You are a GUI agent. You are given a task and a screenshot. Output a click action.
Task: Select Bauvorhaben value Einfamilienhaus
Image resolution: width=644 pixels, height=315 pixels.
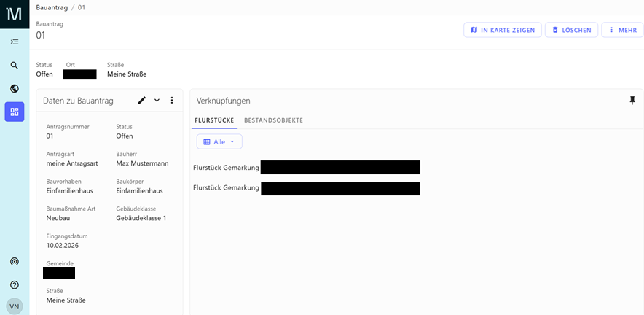point(69,191)
